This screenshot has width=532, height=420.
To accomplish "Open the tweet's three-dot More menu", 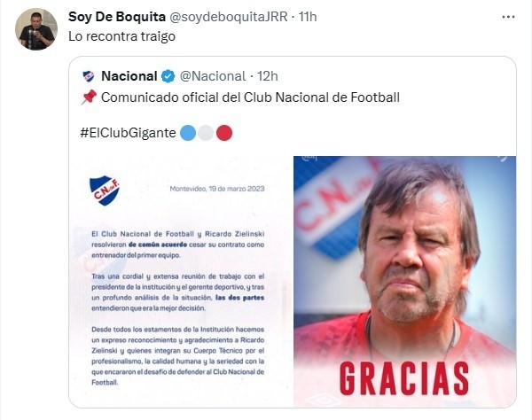I will (x=507, y=17).
